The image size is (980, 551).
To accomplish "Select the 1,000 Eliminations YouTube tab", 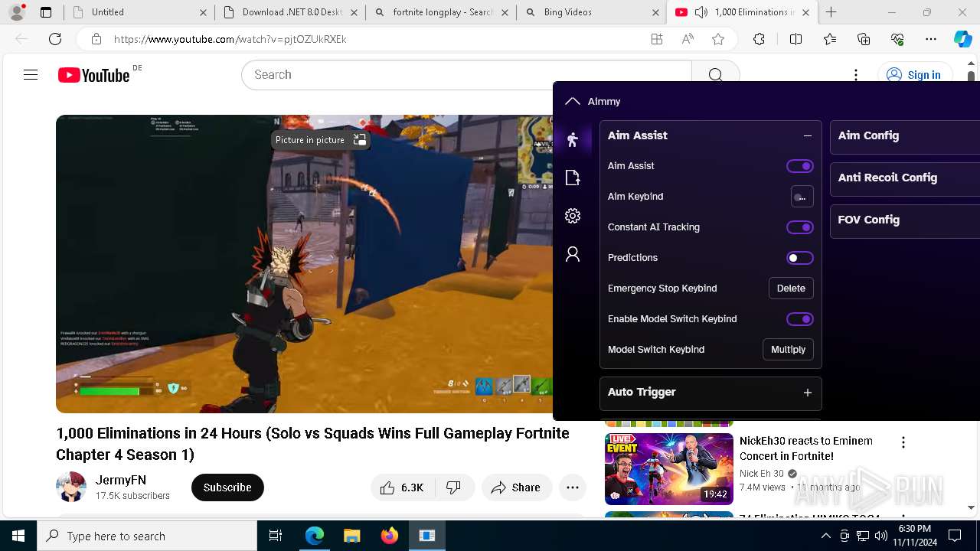I will coord(743,12).
